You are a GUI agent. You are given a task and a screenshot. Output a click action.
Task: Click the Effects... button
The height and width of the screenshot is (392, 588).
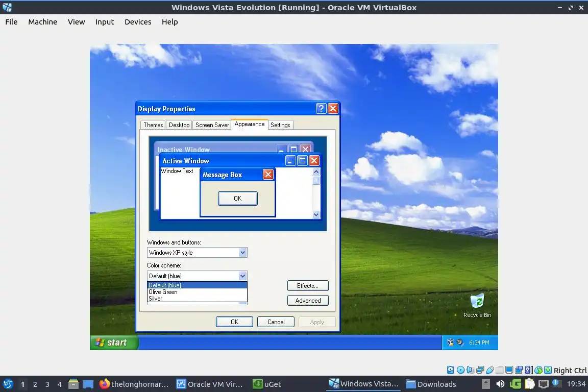click(308, 285)
